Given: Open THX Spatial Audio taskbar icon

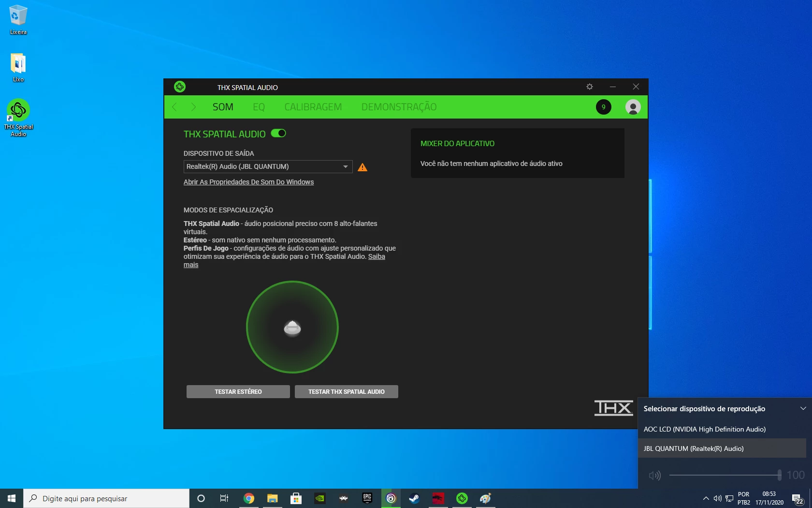Looking at the screenshot, I should tap(462, 498).
